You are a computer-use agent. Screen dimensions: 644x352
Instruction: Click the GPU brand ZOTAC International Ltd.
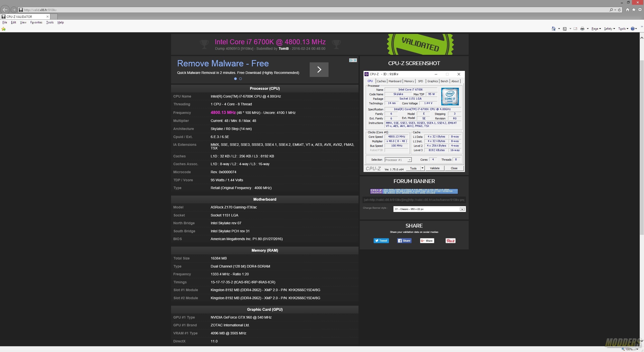pyautogui.click(x=230, y=325)
